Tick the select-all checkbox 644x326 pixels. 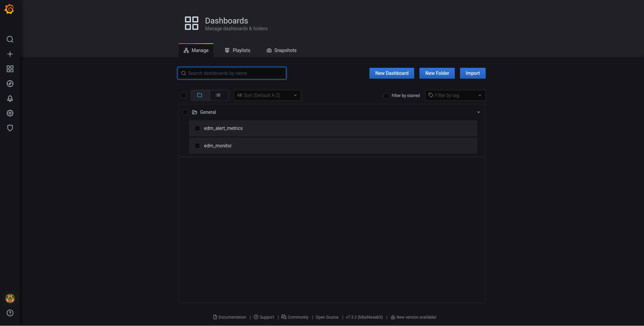tap(184, 95)
